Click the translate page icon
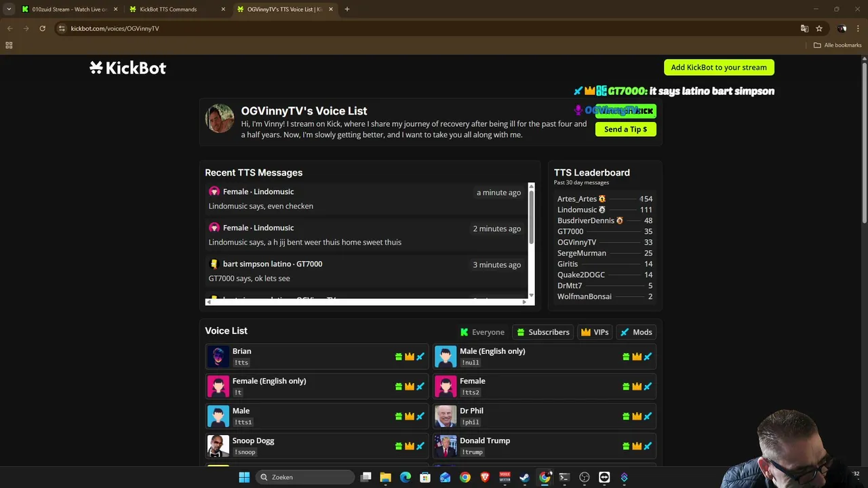This screenshot has height=488, width=868. (x=804, y=28)
